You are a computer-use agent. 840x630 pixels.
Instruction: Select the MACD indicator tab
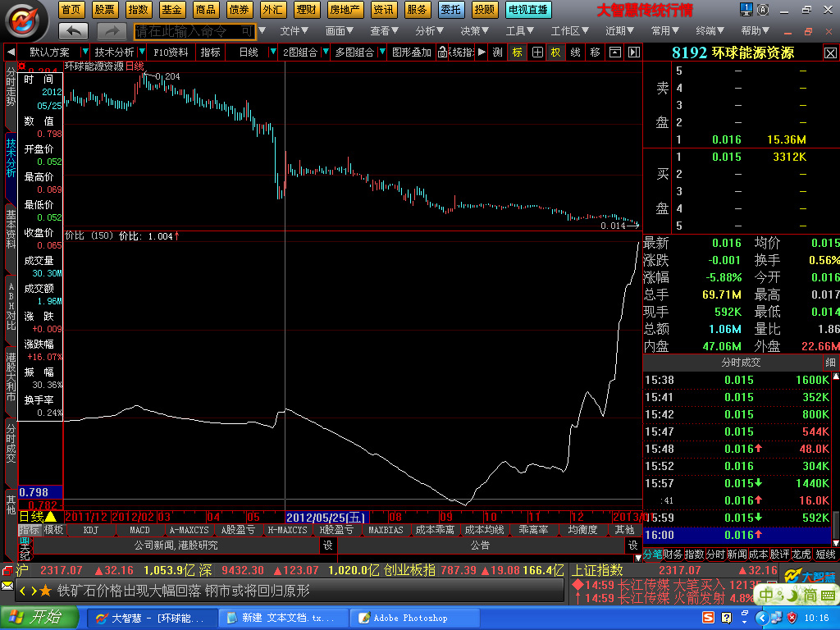tap(139, 530)
